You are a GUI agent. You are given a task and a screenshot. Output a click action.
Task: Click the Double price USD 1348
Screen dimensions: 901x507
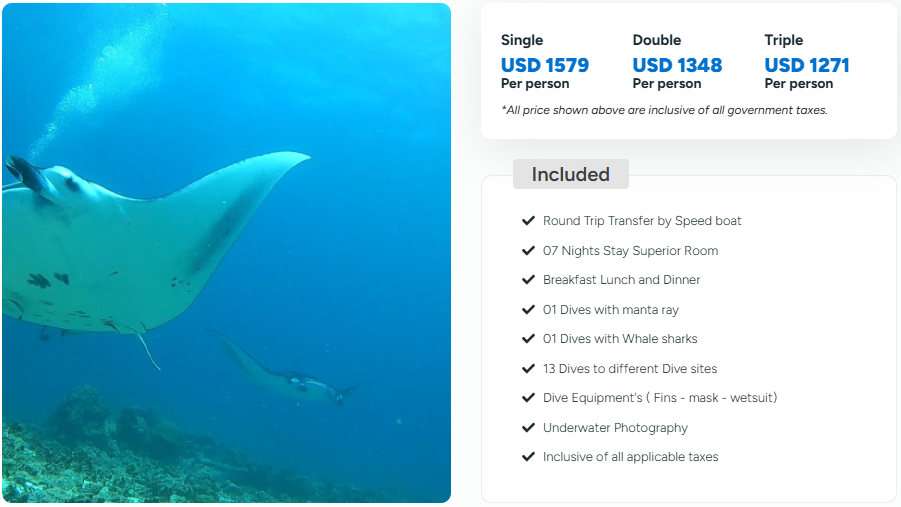click(x=677, y=65)
